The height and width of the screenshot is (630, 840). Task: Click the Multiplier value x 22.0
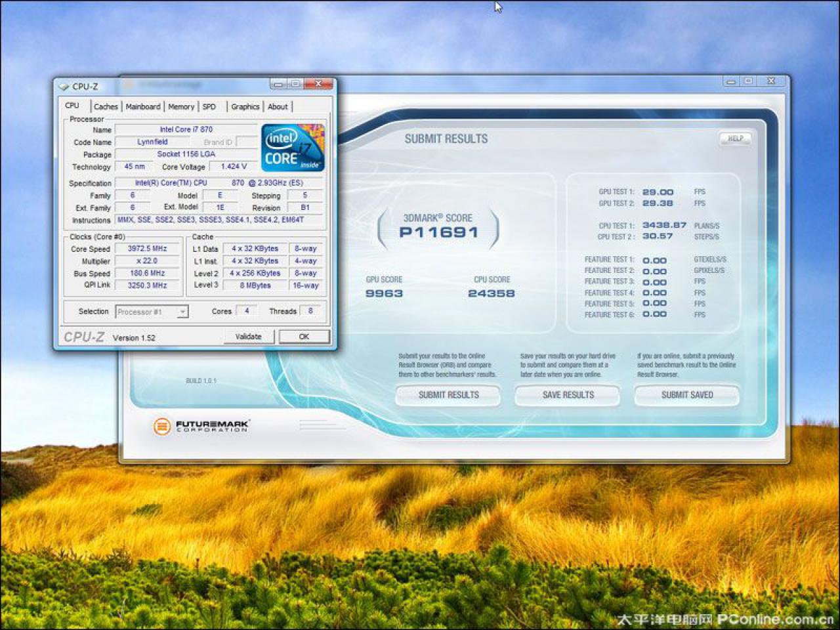148,261
